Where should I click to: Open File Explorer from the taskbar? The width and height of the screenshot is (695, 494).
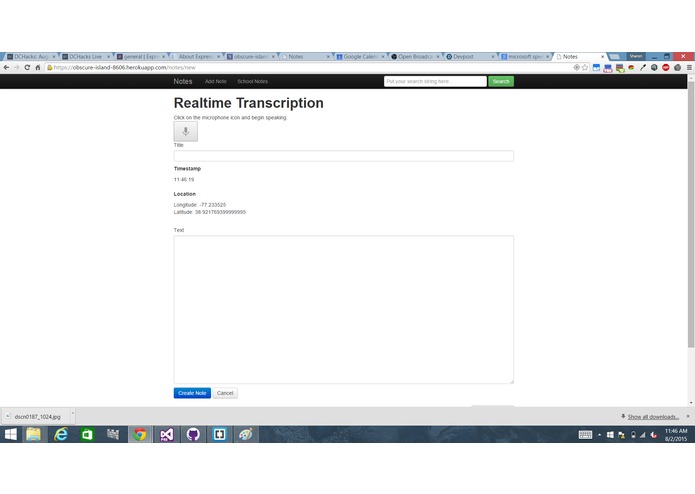click(33, 434)
